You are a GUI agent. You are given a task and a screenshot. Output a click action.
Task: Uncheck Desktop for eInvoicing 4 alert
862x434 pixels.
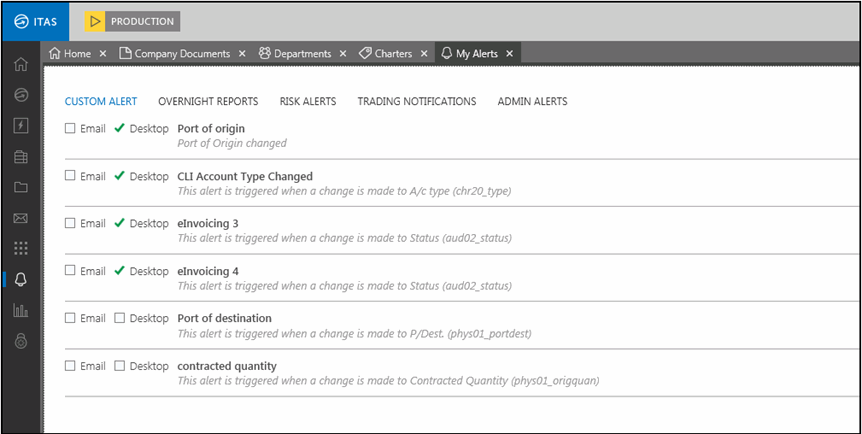(x=119, y=271)
